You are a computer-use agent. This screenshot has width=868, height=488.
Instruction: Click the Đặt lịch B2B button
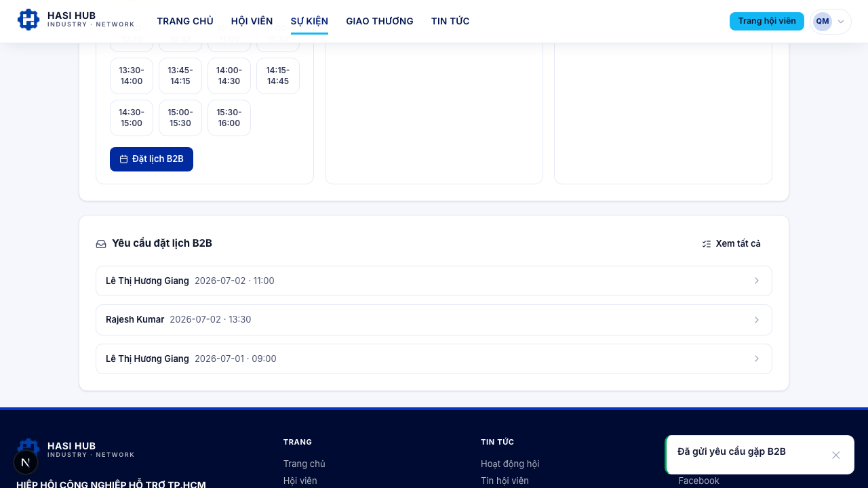coord(151,159)
